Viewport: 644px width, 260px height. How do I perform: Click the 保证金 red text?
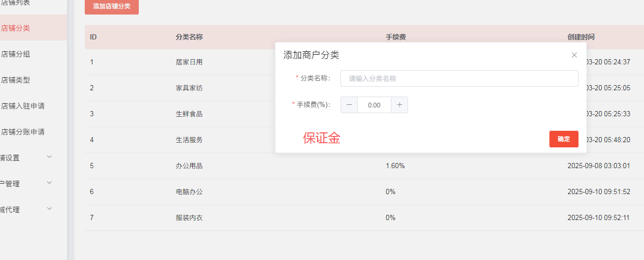click(322, 138)
